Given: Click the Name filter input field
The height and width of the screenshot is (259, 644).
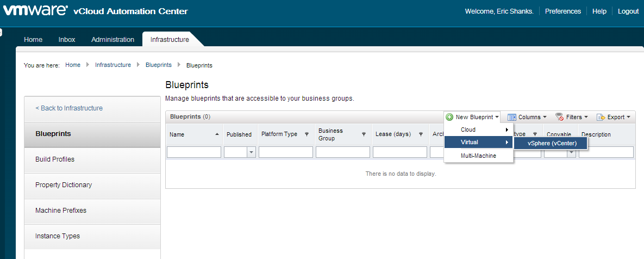Looking at the screenshot, I should [x=194, y=152].
